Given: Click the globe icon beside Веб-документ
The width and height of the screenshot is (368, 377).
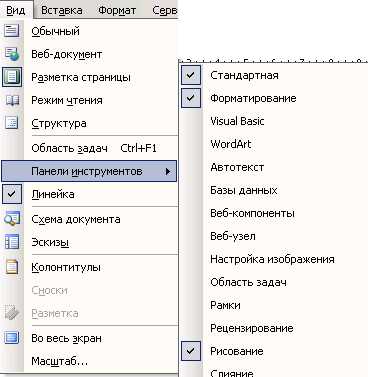Looking at the screenshot, I should (12, 54).
